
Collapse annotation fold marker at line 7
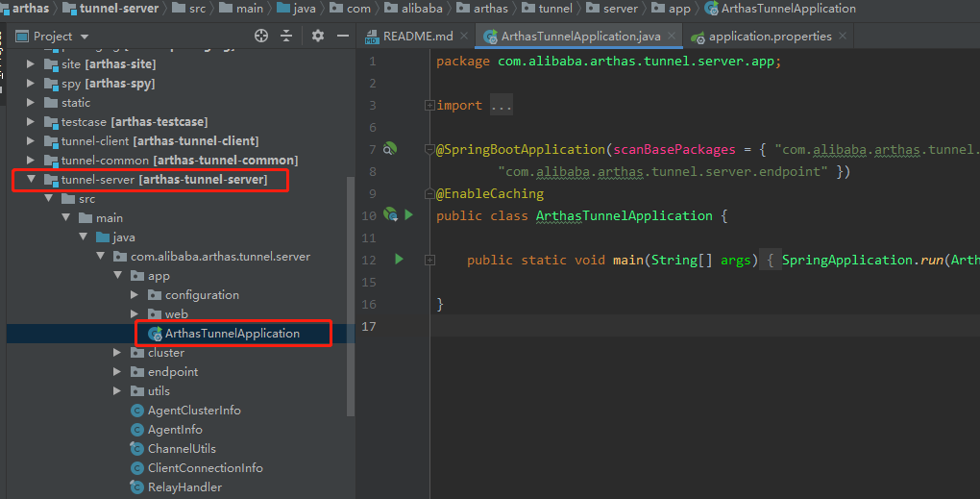point(429,149)
